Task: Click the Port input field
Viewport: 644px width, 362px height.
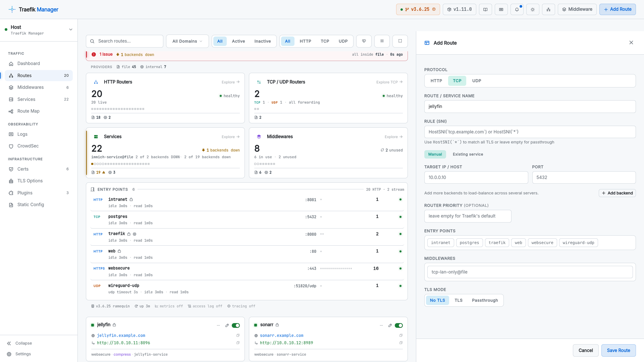Action: coord(584,178)
